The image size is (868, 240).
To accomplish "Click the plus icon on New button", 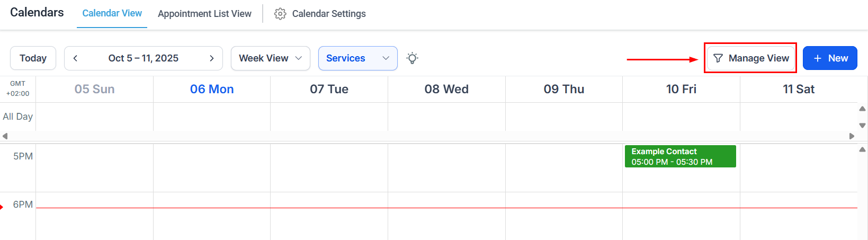I will click(818, 58).
